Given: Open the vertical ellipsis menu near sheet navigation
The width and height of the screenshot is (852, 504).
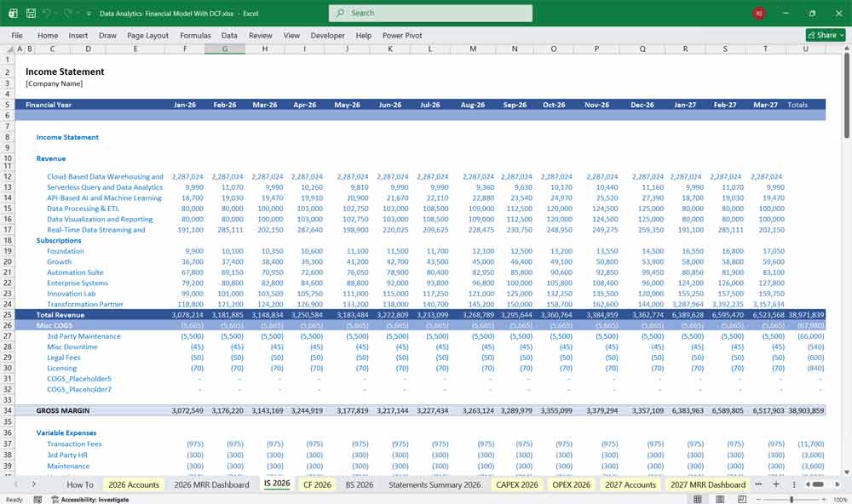Looking at the screenshot, I should [794, 484].
